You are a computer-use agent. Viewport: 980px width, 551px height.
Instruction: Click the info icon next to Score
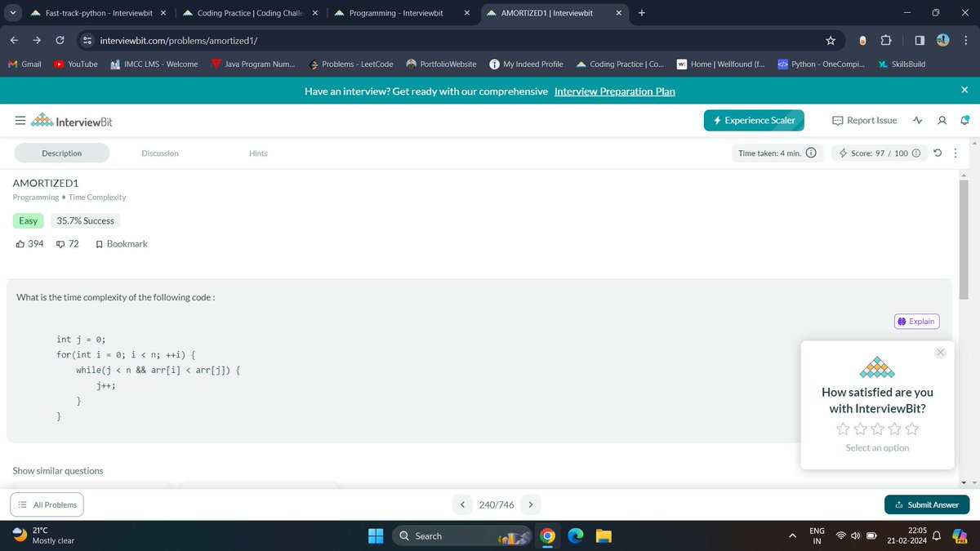click(x=915, y=153)
